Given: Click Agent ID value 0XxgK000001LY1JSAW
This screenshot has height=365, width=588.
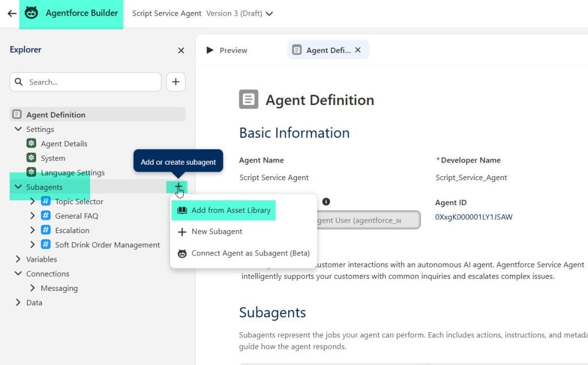Looking at the screenshot, I should [x=474, y=217].
